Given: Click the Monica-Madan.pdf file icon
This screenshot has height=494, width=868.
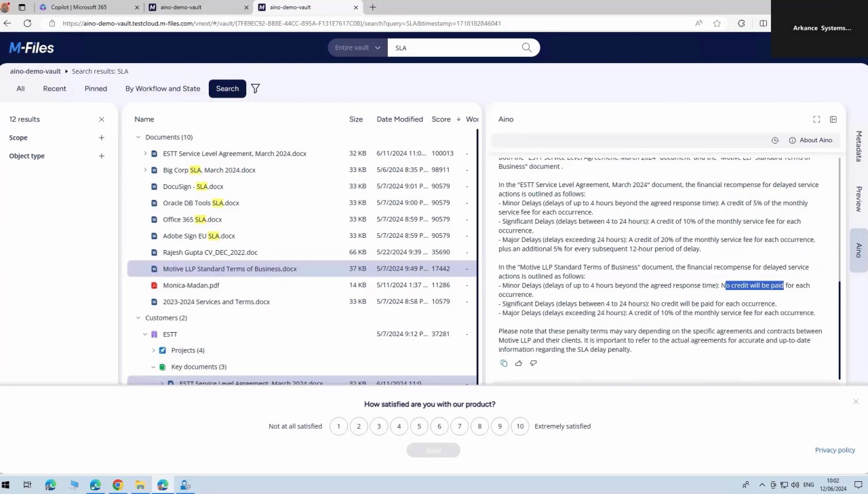Looking at the screenshot, I should point(155,285).
